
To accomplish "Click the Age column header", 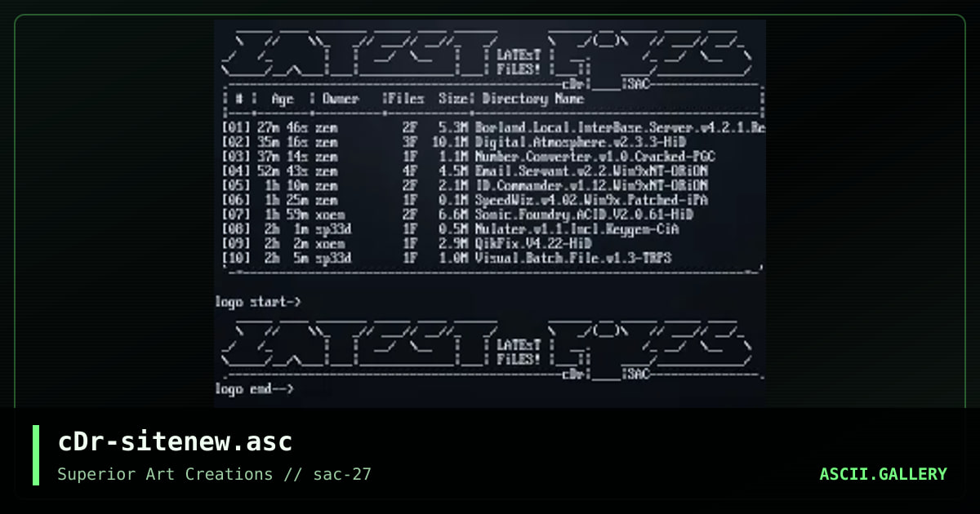I will click(282, 99).
